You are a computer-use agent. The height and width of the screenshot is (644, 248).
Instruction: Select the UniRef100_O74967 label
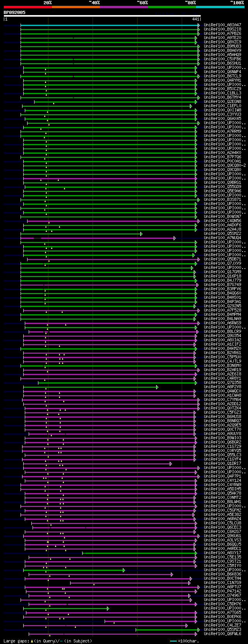point(222,596)
